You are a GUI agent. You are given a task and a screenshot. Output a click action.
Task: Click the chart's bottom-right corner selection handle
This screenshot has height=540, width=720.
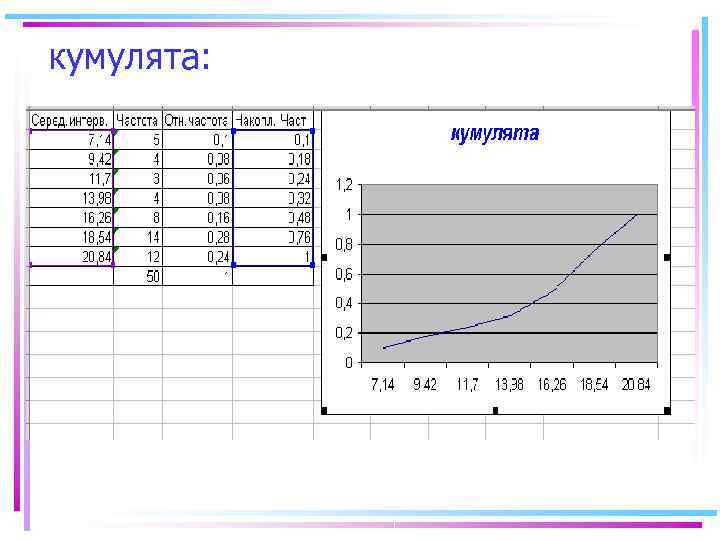click(x=667, y=410)
